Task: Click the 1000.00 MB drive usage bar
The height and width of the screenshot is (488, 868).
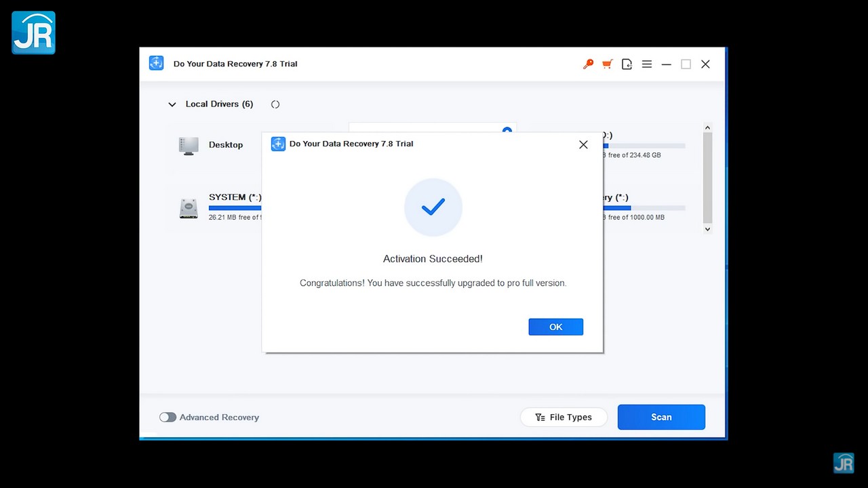Action: [644, 208]
